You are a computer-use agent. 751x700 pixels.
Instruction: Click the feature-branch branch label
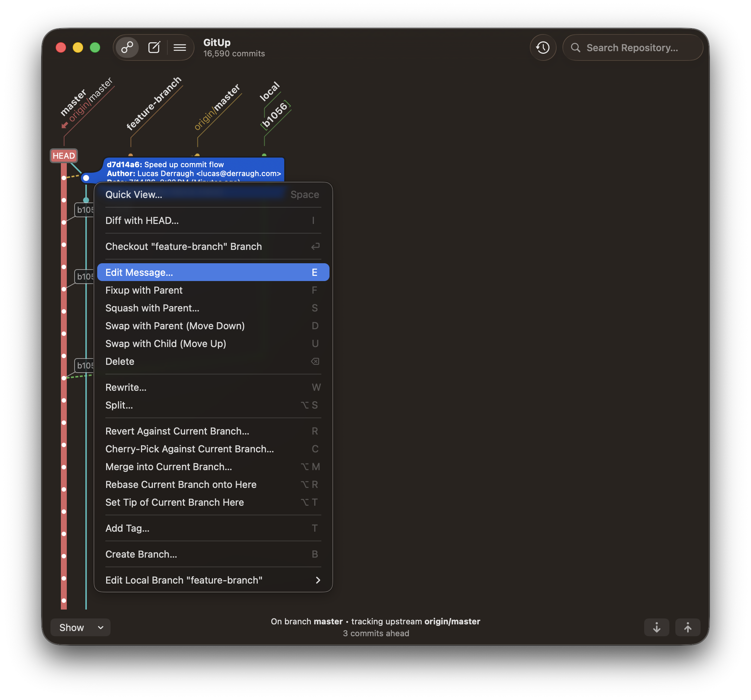[154, 103]
